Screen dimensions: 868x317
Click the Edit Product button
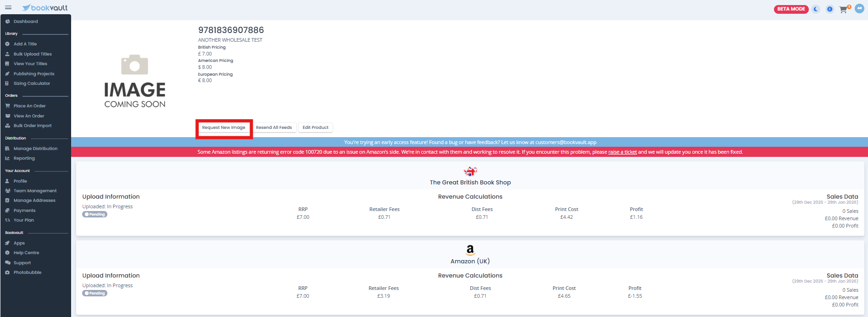tap(316, 128)
